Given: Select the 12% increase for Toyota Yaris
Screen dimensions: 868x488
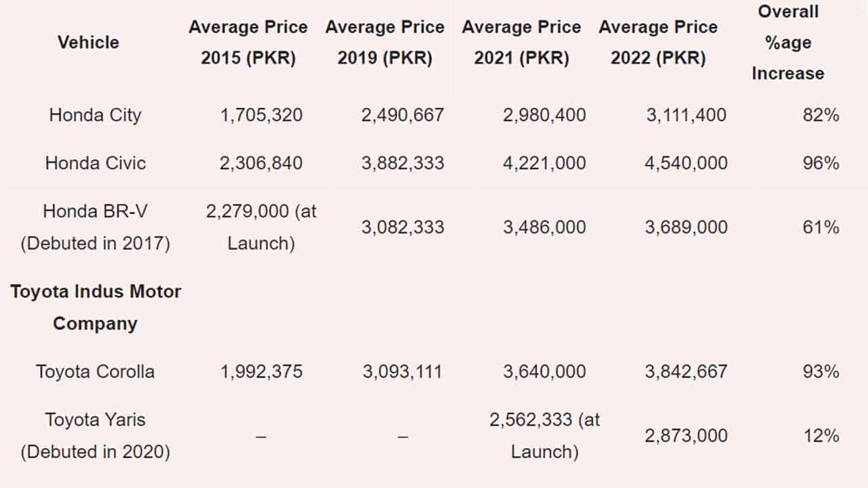Looking at the screenshot, I should (x=821, y=436).
